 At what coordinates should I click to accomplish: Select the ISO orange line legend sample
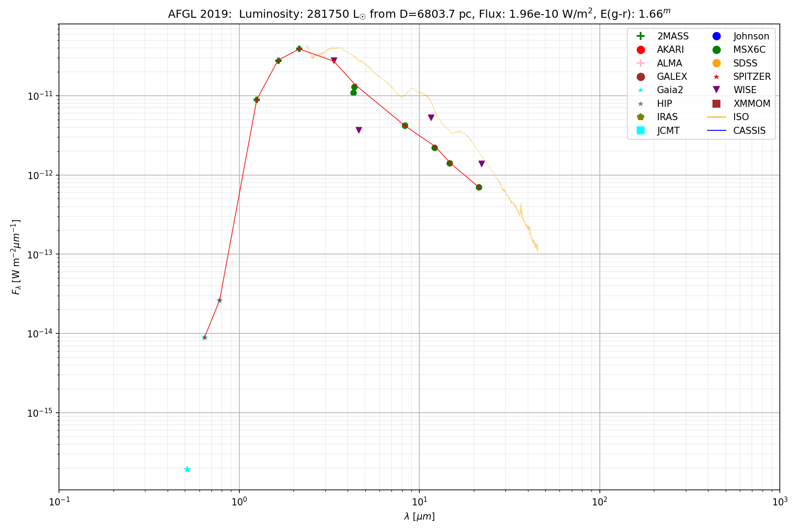coord(716,117)
